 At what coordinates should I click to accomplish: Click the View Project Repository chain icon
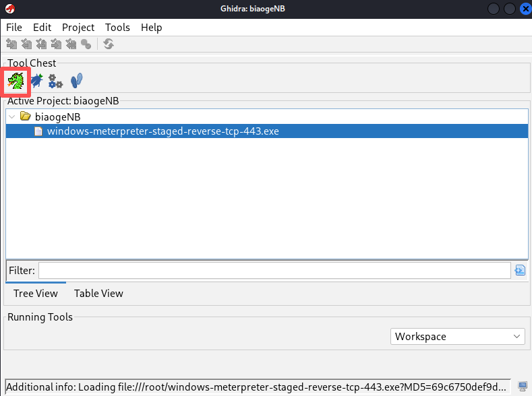tap(86, 44)
